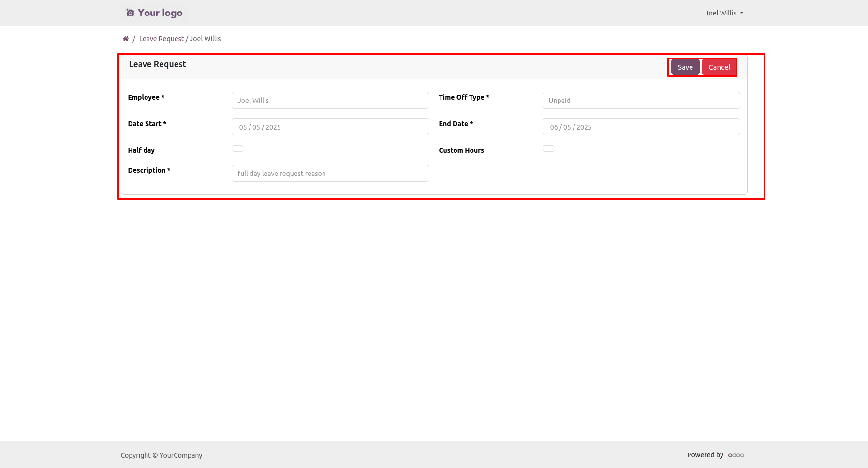This screenshot has height=468, width=868.
Task: Open the Time Off Type field
Action: 641,101
